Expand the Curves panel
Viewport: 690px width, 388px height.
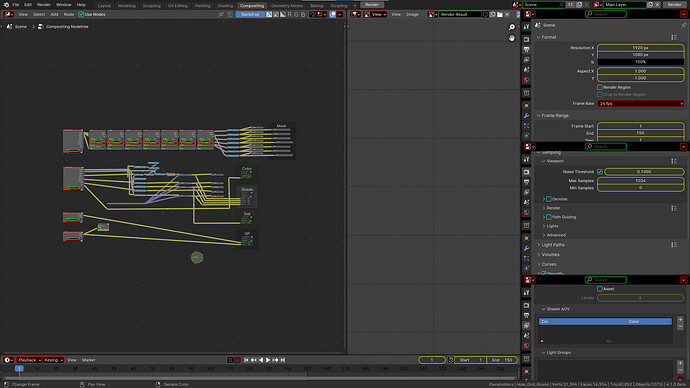click(x=539, y=264)
